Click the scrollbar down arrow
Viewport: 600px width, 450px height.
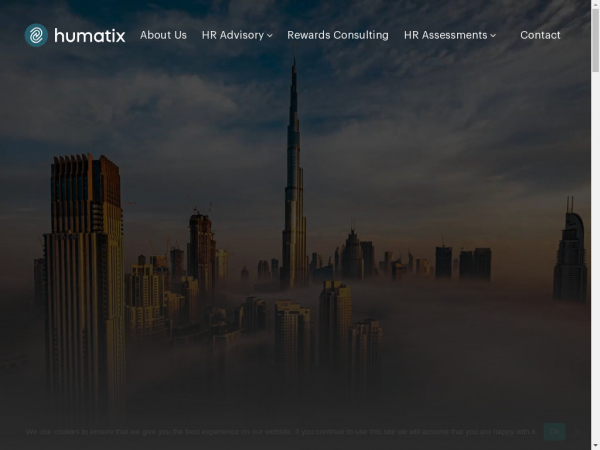tap(595, 446)
